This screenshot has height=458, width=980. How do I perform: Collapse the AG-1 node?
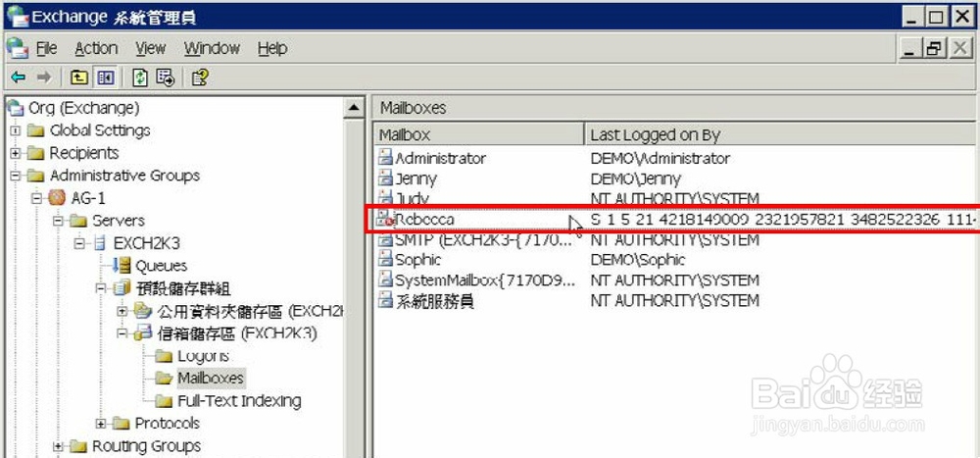(x=36, y=198)
